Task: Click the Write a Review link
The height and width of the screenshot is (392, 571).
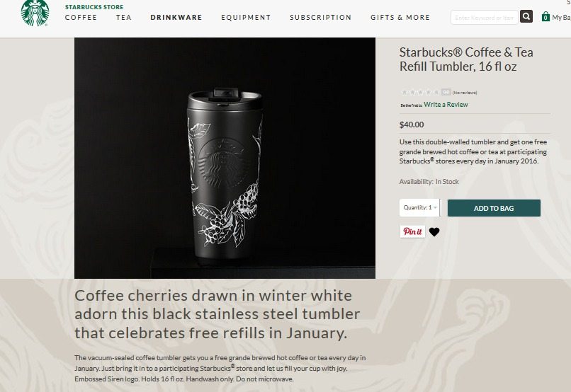Action: coord(446,104)
